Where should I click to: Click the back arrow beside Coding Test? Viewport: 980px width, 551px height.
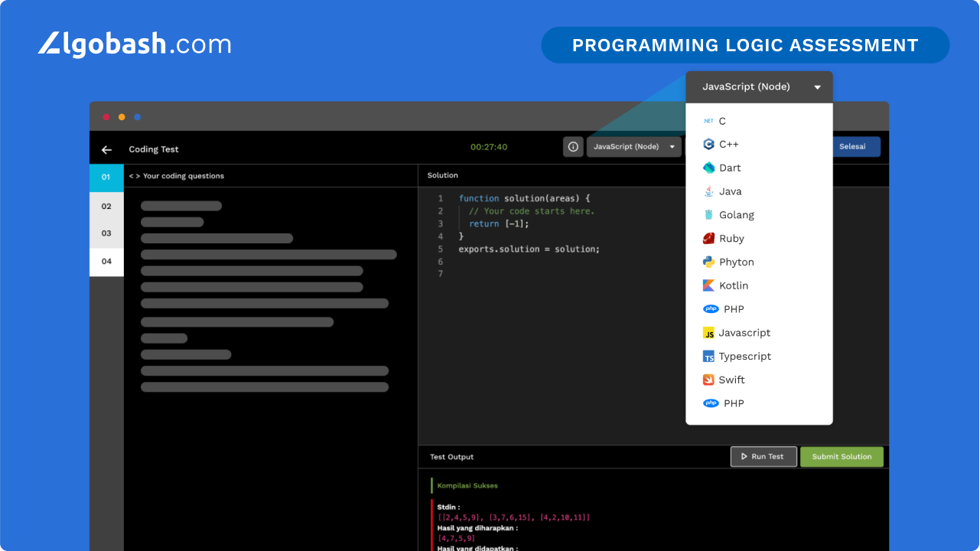(x=106, y=150)
